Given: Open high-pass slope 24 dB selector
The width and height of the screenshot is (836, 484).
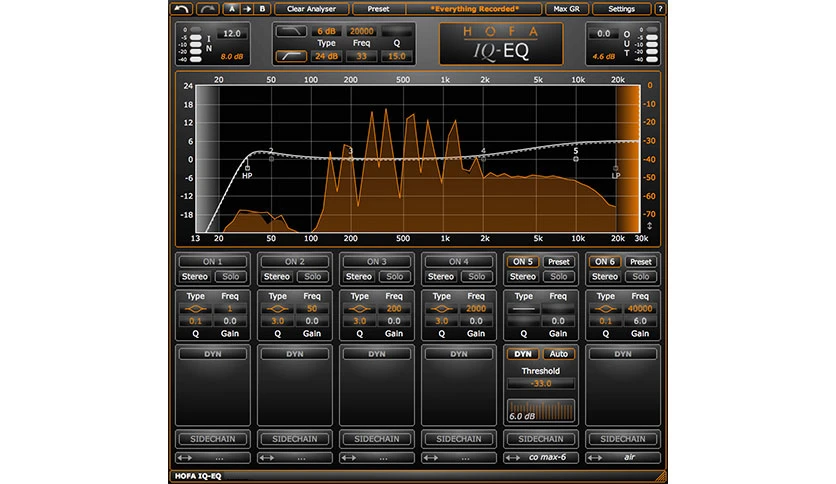Looking at the screenshot, I should tap(326, 56).
